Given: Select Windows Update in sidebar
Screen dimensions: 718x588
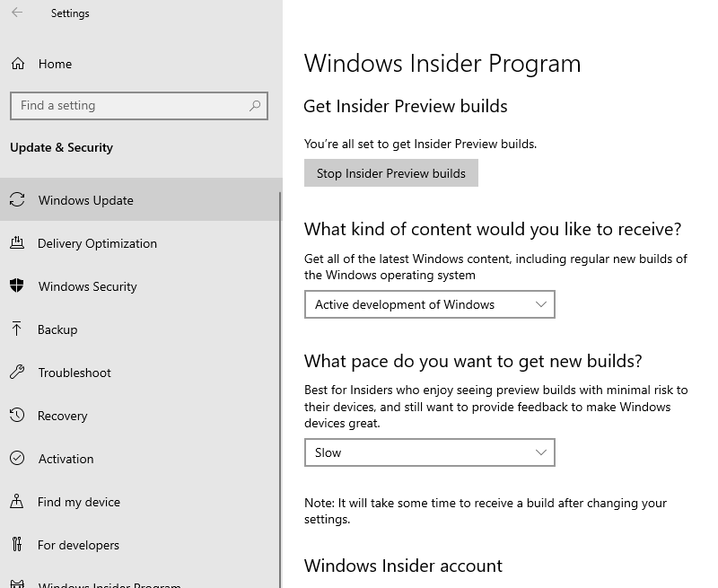Looking at the screenshot, I should point(139,200).
